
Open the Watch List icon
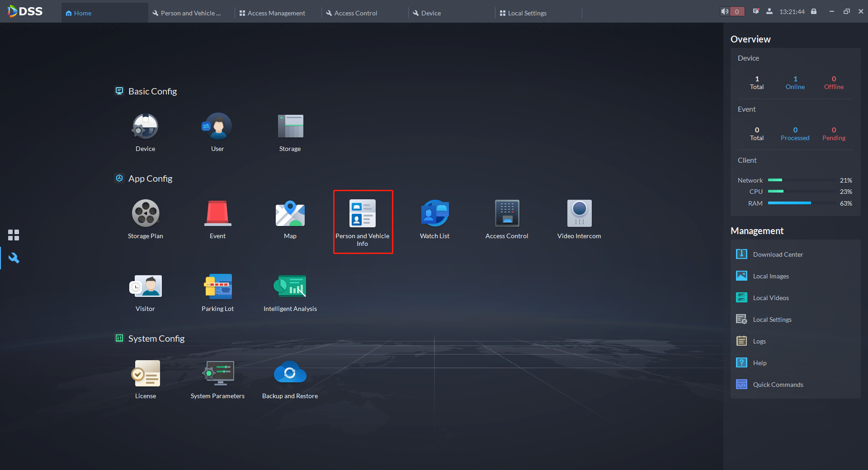[434, 214]
